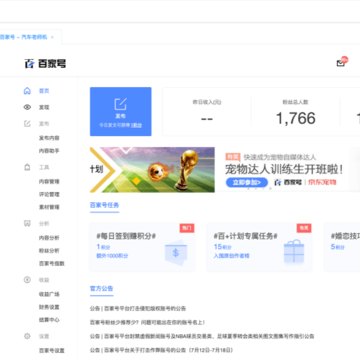
Task: Click the 设置 gear icon
Action: pyautogui.click(x=27, y=336)
